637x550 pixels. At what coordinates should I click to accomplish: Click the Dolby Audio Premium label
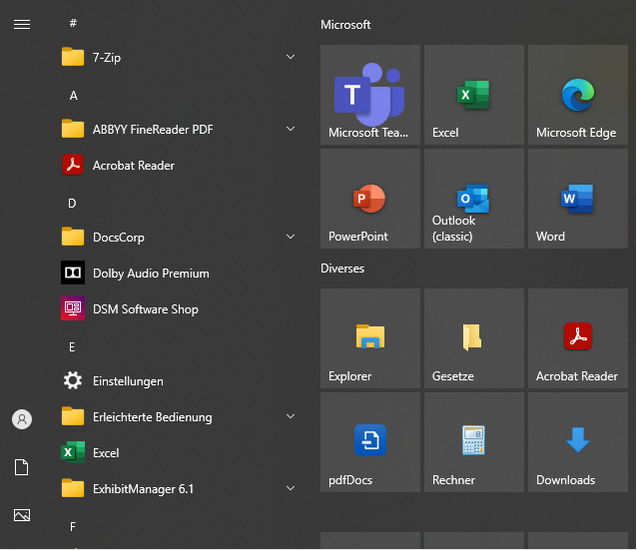(x=151, y=273)
